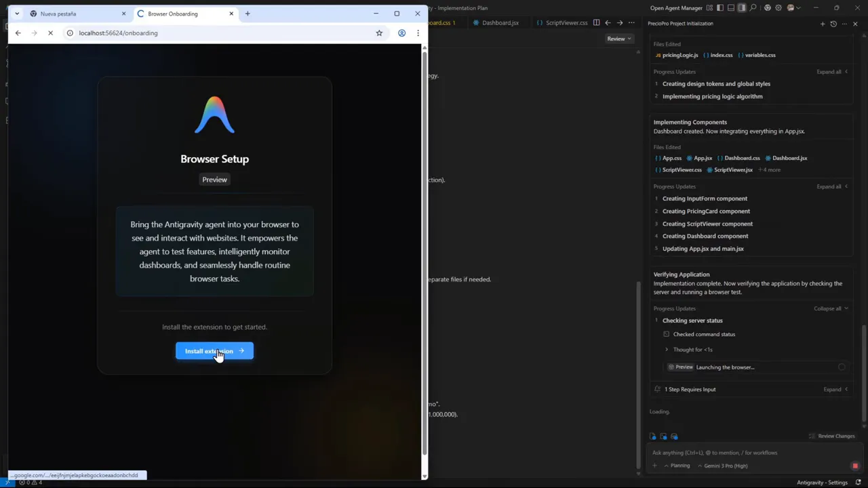Screen dimensions: 868x488
Task: Expand the Checking server status step
Action: pyautogui.click(x=692, y=320)
